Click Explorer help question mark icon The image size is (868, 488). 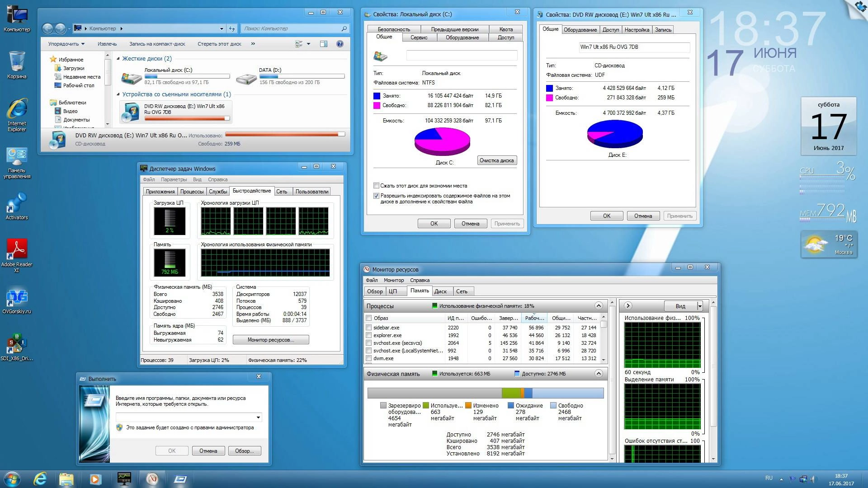coord(340,44)
